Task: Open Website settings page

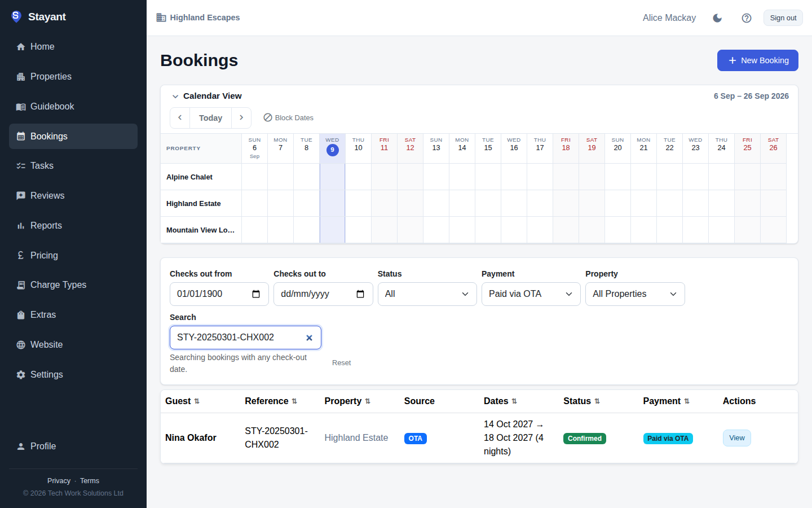Action: [x=73, y=345]
